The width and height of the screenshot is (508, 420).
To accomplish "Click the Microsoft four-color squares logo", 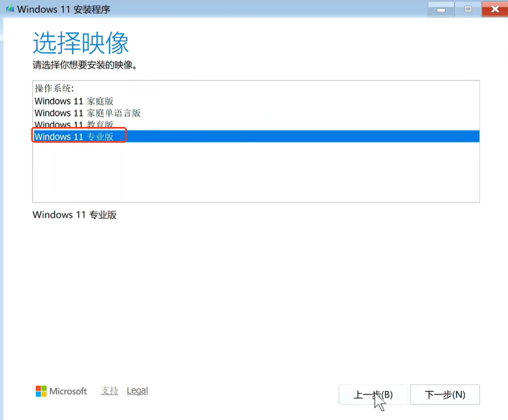I will 41,391.
